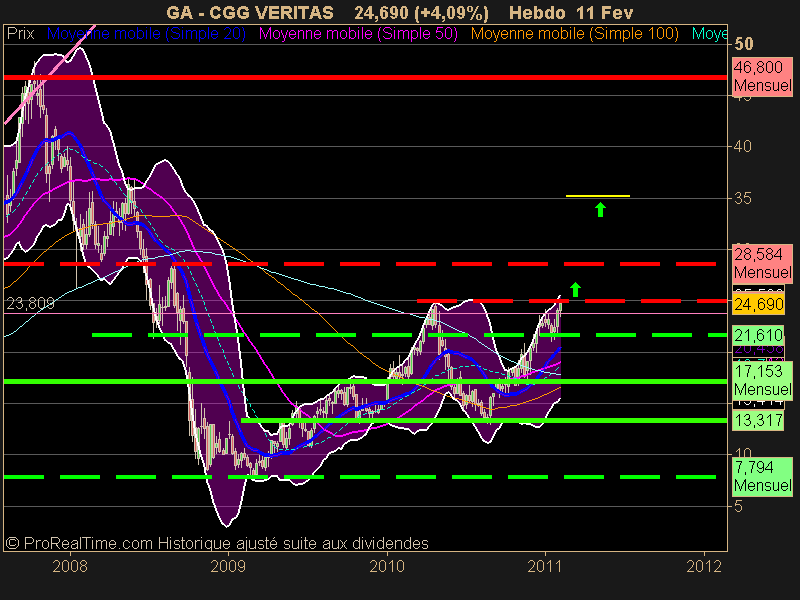Click the Prix legend label
This screenshot has height=600, width=800.
click(20, 34)
